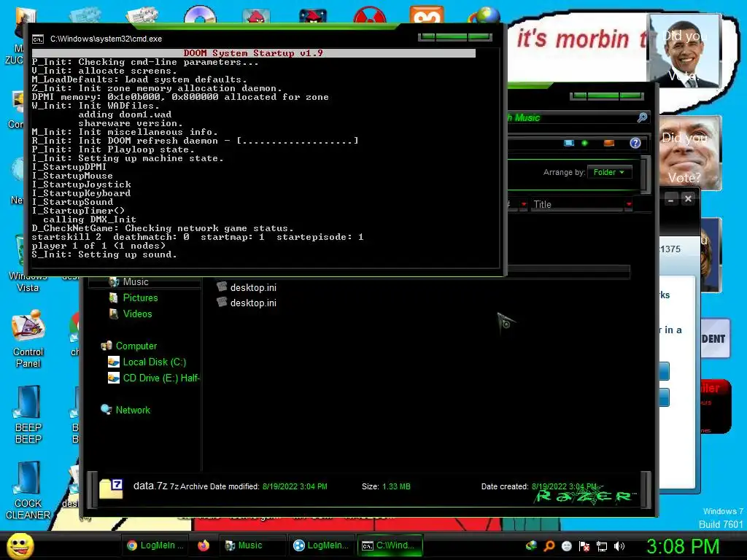Image resolution: width=747 pixels, height=560 pixels.
Task: Open the Pictures library in the sidebar
Action: [140, 297]
